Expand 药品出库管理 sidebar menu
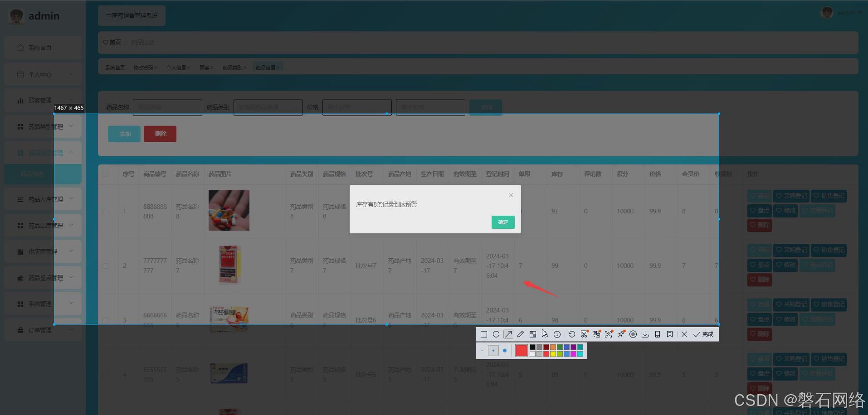The width and height of the screenshot is (868, 415). tap(43, 226)
